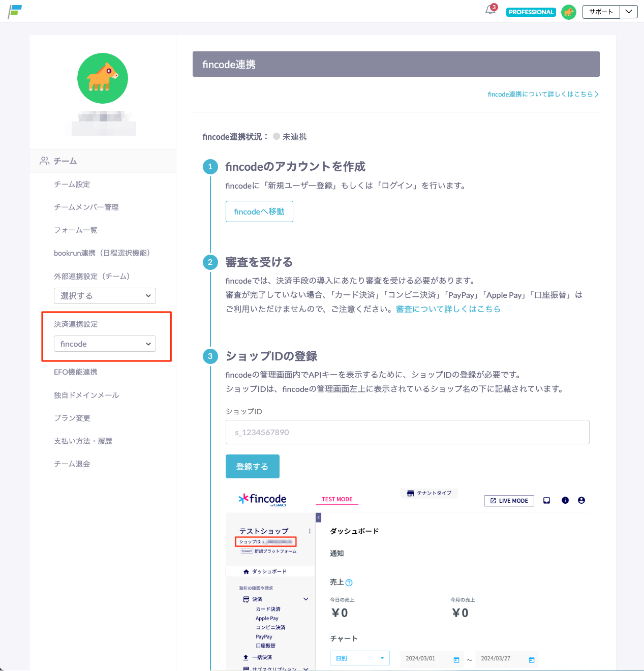Click the fincode logo in preview image
This screenshot has width=644, height=671.
tap(262, 499)
